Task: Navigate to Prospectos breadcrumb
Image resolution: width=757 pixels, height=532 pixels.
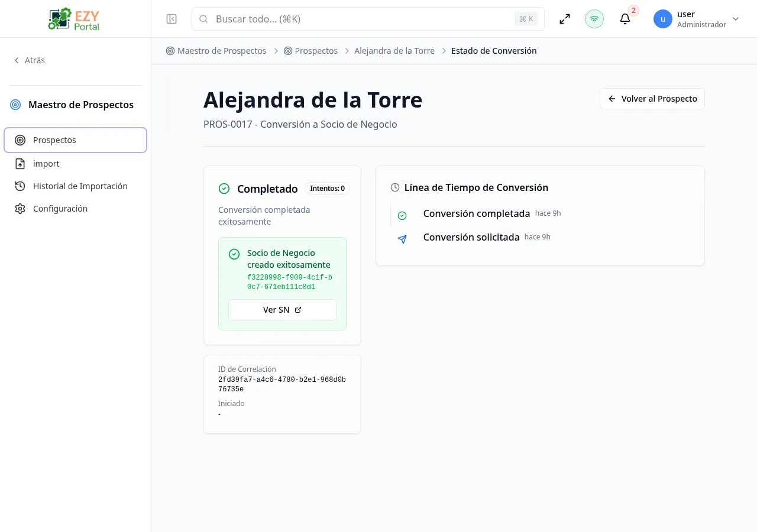Action: pos(310,51)
